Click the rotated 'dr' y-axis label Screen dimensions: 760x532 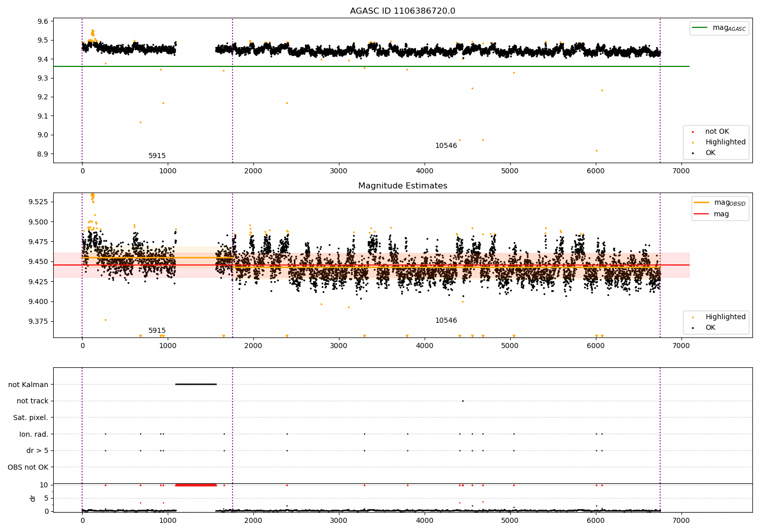coord(33,498)
